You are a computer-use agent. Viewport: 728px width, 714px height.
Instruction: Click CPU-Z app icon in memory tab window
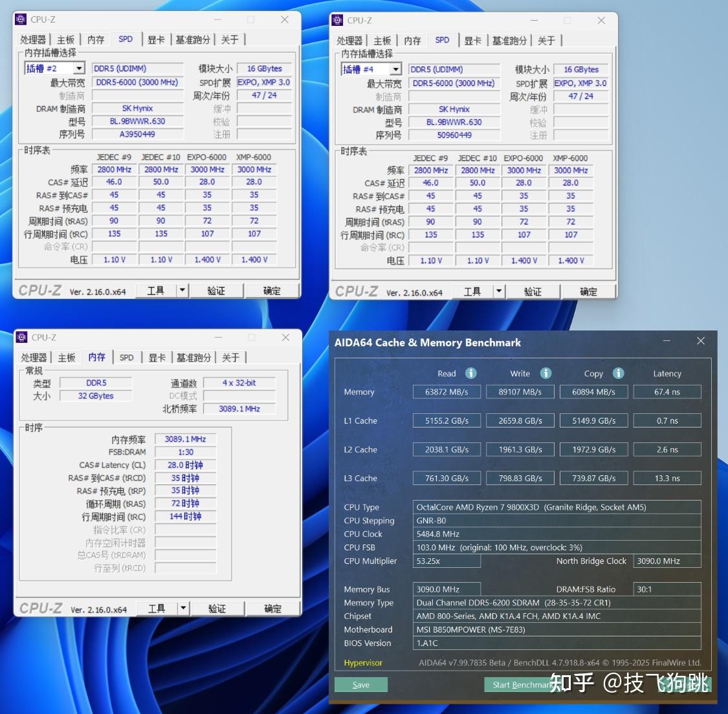click(22, 337)
